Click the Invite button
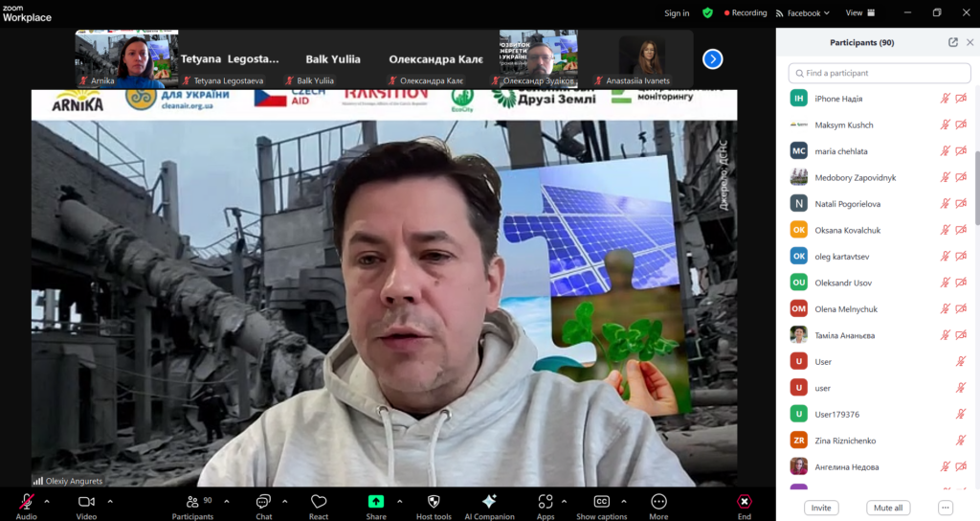 (818, 508)
